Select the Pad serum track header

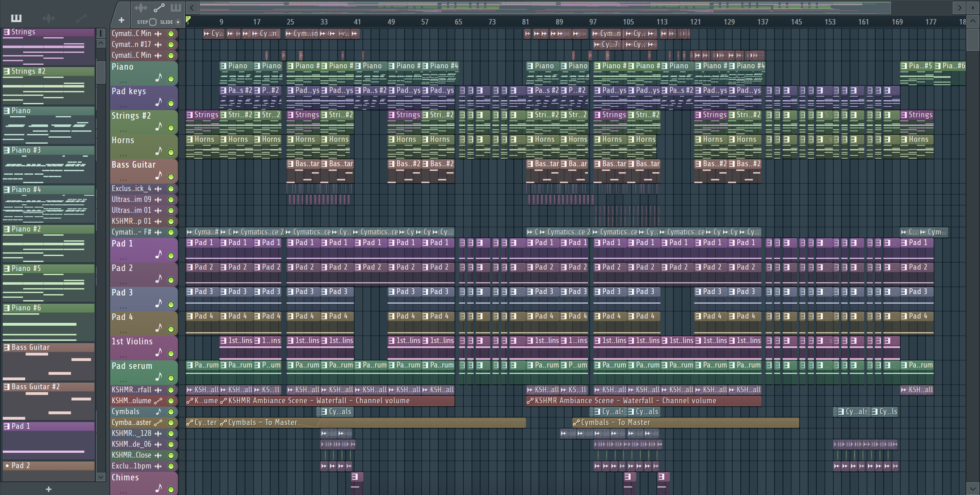pos(144,372)
